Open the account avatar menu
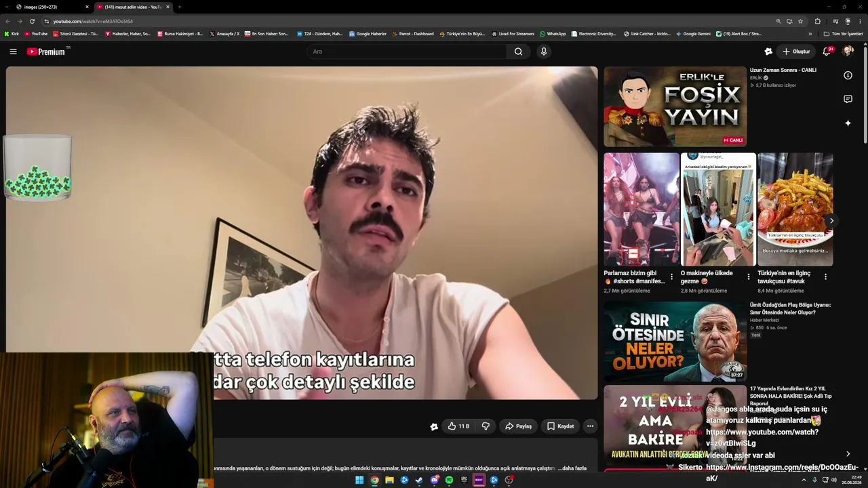The image size is (868, 488). (x=848, y=52)
